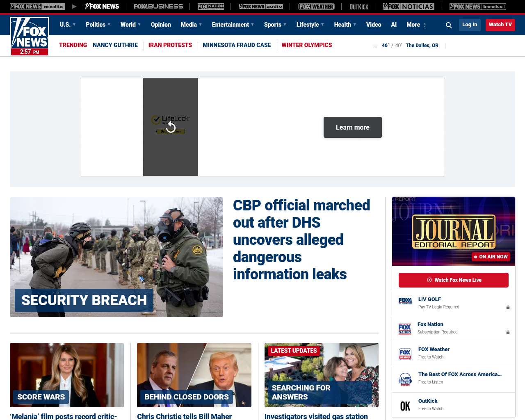Open the OutKick network logo

pyautogui.click(x=359, y=7)
